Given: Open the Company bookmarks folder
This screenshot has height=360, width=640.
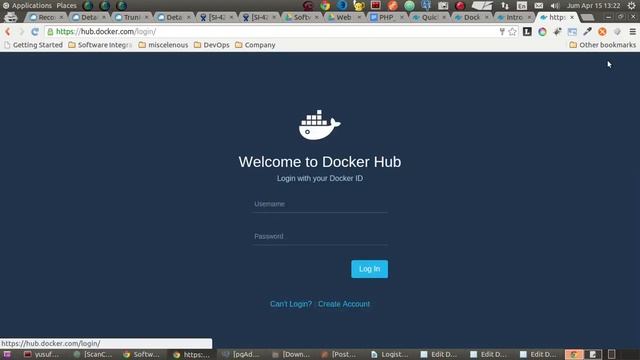Looking at the screenshot, I should (x=255, y=45).
